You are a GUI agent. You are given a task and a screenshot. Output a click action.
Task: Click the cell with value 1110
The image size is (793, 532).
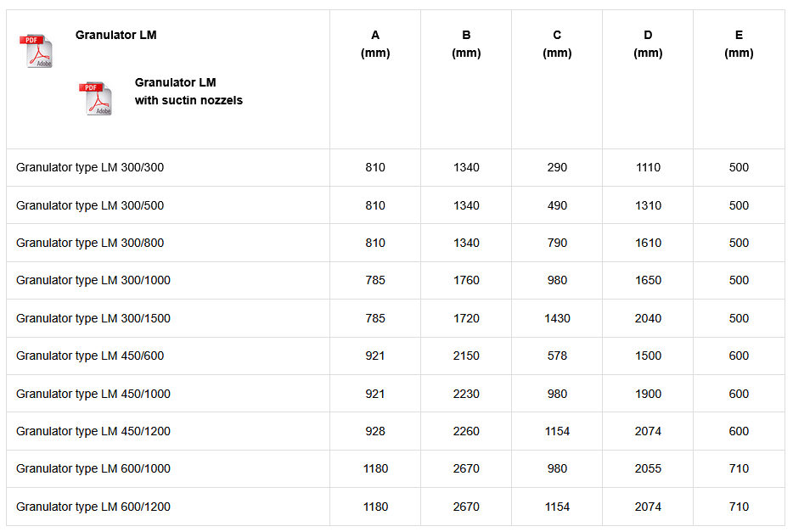[648, 167]
